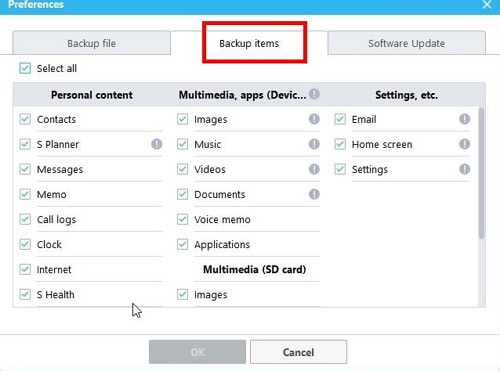This screenshot has height=371, width=500.
Task: Toggle the Documents checkbox
Action: 182,194
